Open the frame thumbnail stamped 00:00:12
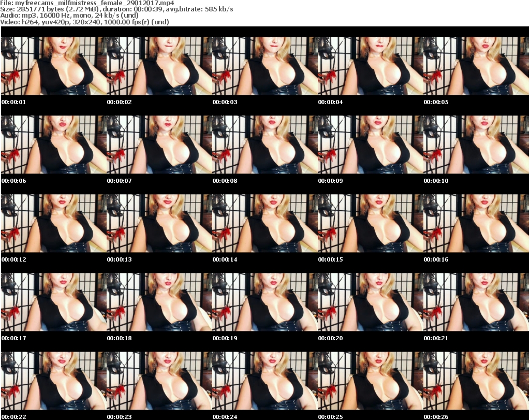The width and height of the screenshot is (530, 420). click(x=54, y=224)
